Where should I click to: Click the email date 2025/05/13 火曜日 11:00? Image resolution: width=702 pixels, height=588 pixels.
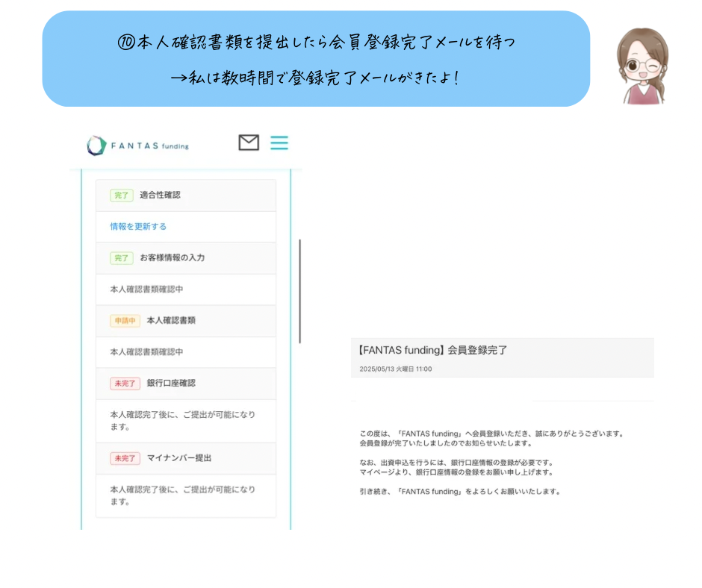(x=396, y=369)
